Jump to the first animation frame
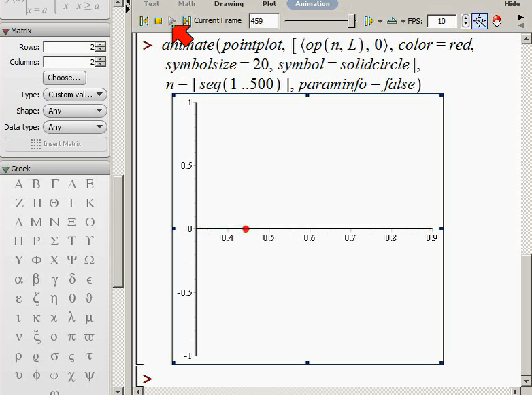This screenshot has height=395, width=532. coord(144,21)
